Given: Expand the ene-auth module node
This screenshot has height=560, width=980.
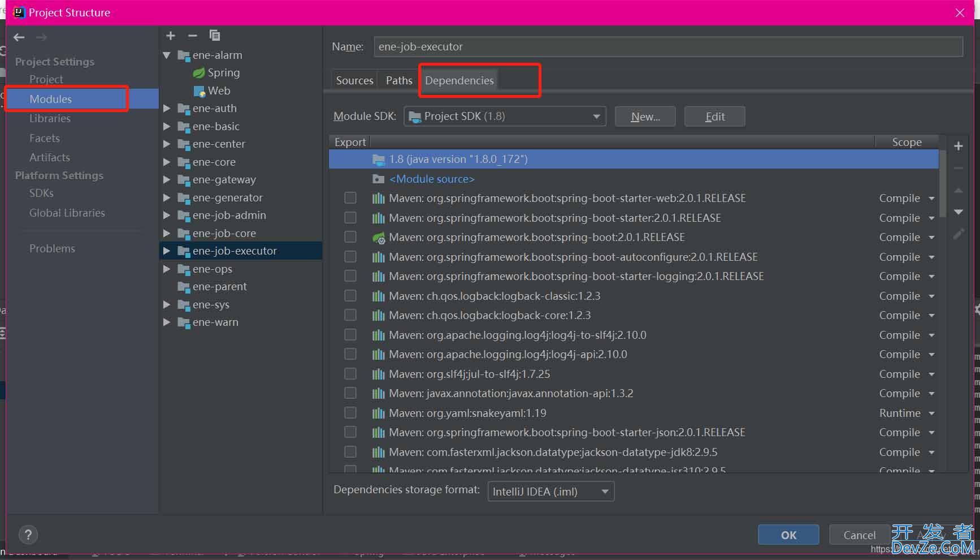Looking at the screenshot, I should pyautogui.click(x=167, y=109).
